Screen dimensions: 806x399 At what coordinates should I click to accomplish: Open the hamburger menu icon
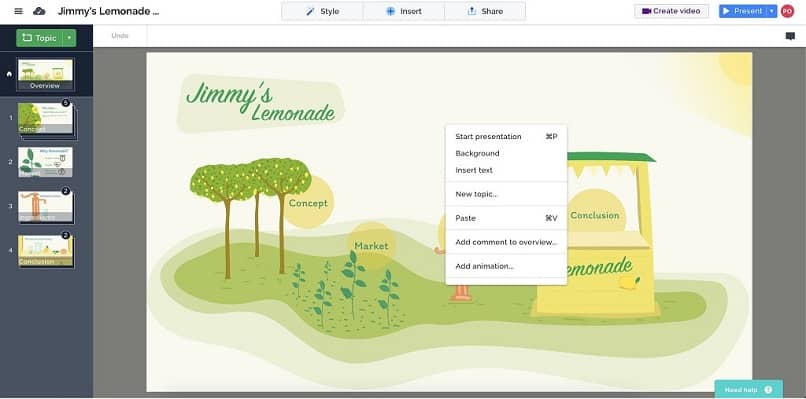coord(19,11)
